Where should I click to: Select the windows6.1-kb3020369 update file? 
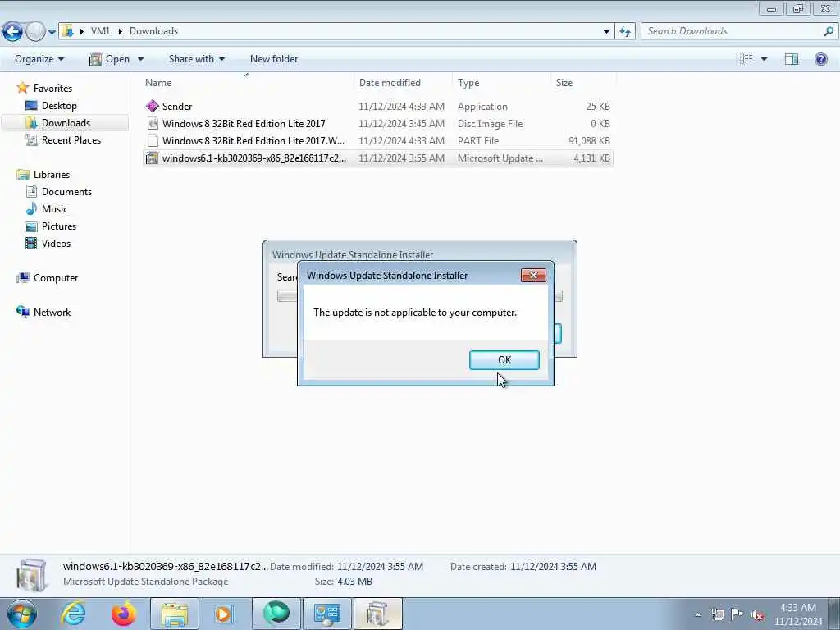(377, 158)
